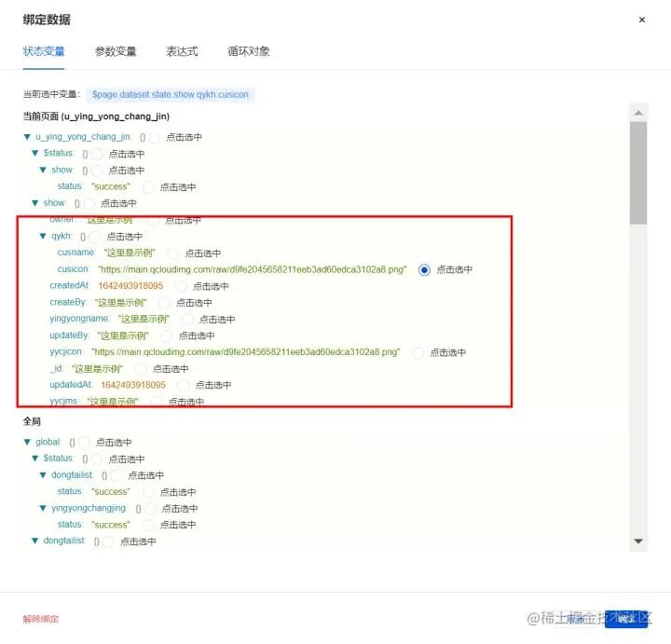
Task: Collapse the dongtailist node under global $status
Action: 43,475
